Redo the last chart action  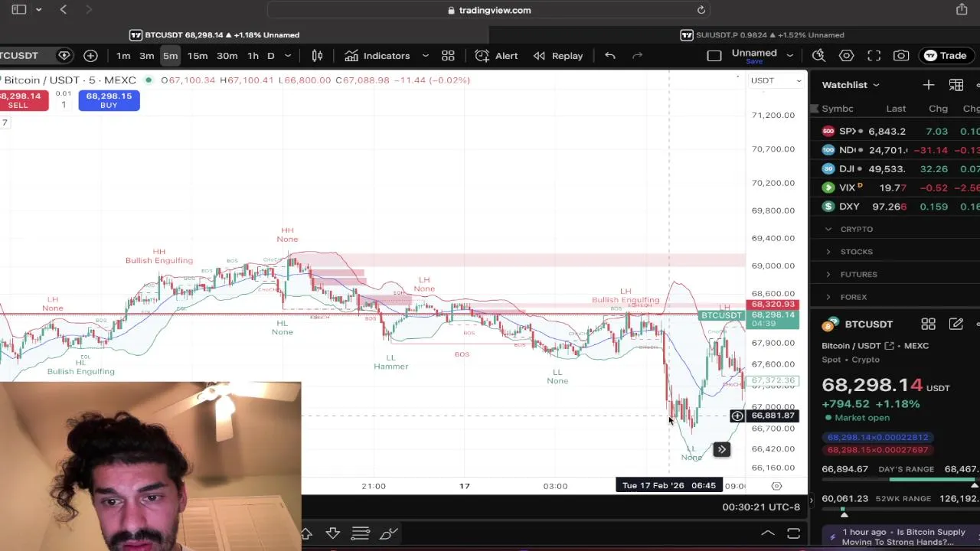[637, 55]
